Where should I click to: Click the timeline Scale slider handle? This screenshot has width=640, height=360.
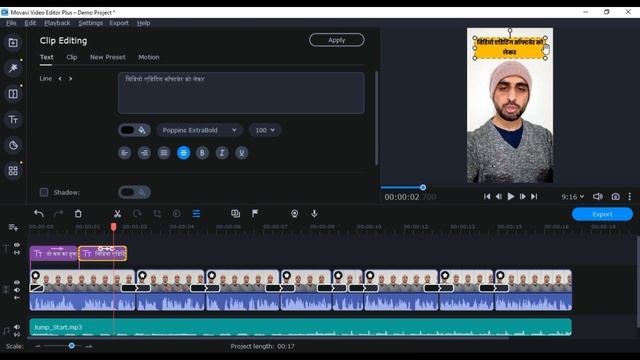(x=71, y=346)
